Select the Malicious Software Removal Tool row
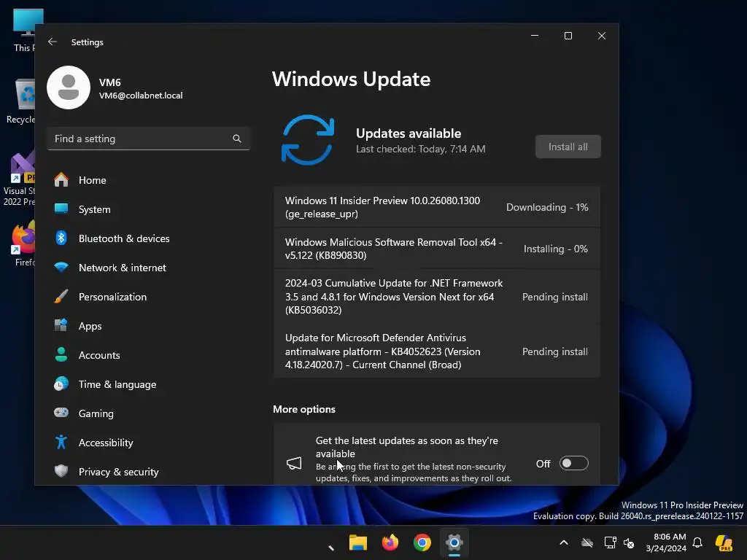Image resolution: width=747 pixels, height=560 pixels. [x=437, y=249]
